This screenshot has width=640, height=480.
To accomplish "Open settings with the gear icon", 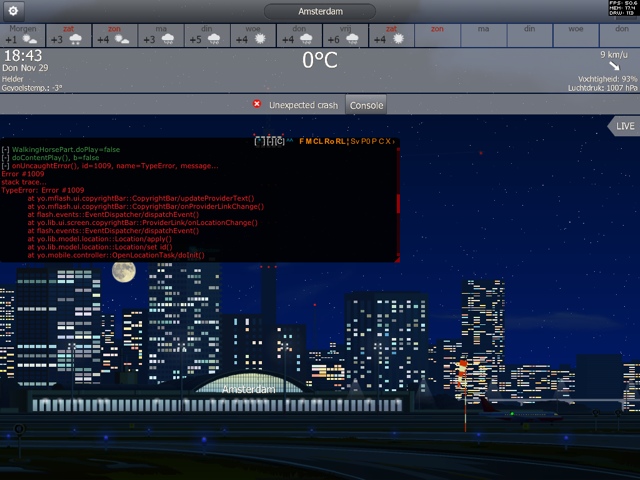I will pyautogui.click(x=13, y=11).
